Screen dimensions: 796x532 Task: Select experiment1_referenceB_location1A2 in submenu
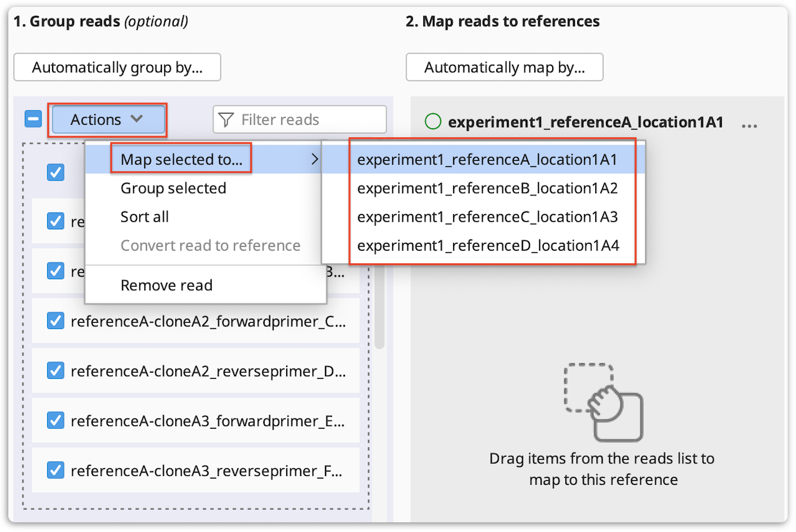pos(484,188)
